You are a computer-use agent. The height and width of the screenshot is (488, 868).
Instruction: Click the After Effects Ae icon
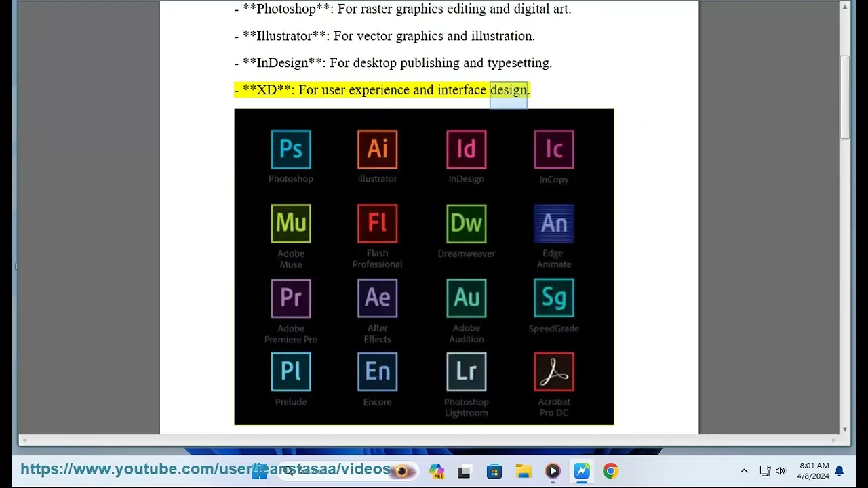click(378, 298)
